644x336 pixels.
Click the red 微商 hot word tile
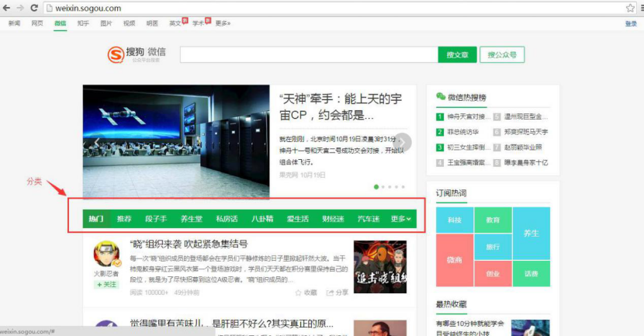455,260
